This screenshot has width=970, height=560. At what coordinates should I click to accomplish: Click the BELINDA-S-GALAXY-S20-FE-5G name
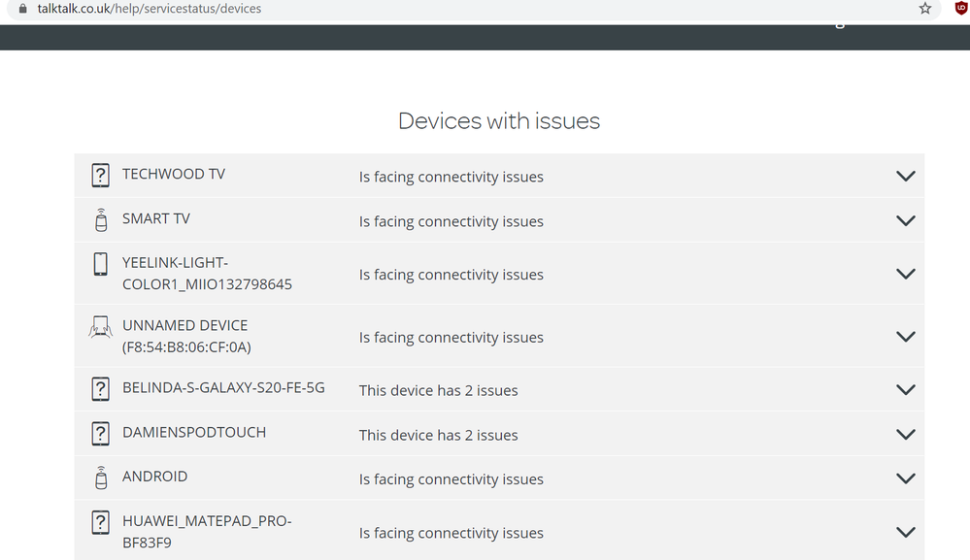click(x=223, y=387)
